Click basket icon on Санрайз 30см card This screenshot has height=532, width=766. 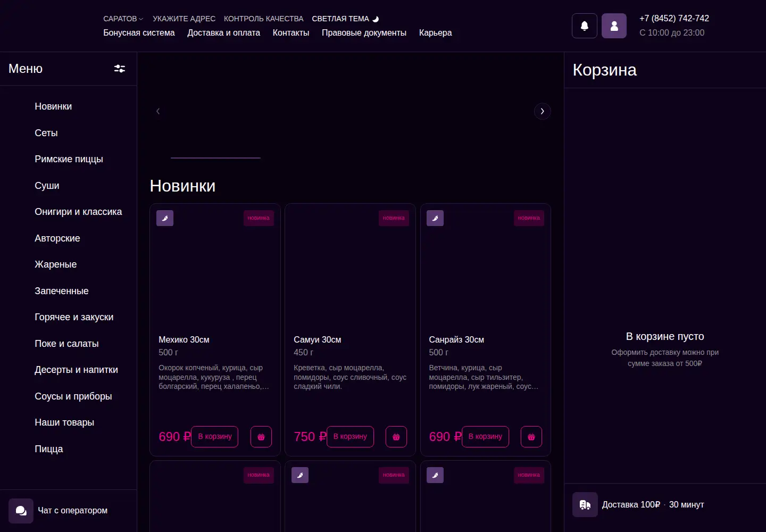click(x=531, y=437)
